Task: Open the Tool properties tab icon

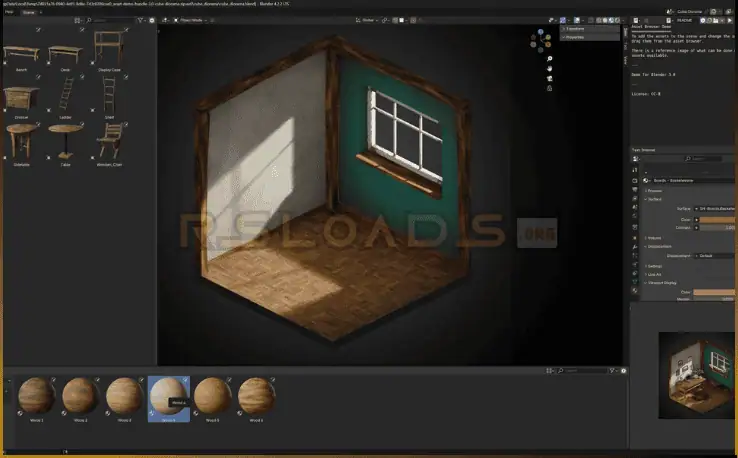Action: [635, 170]
